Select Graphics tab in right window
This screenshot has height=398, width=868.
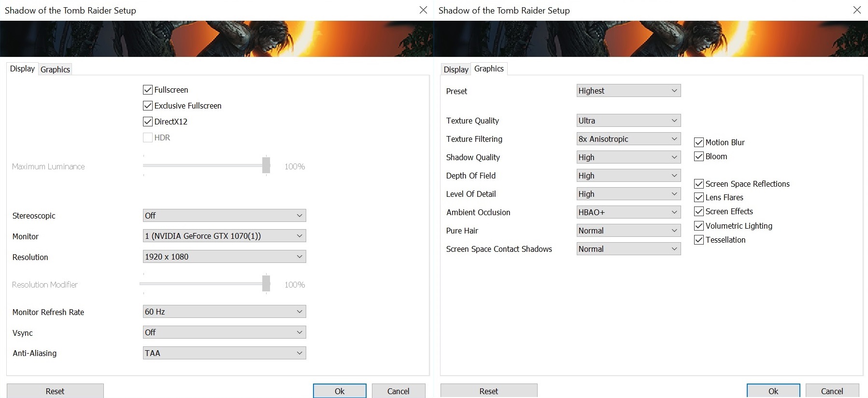[x=489, y=69]
